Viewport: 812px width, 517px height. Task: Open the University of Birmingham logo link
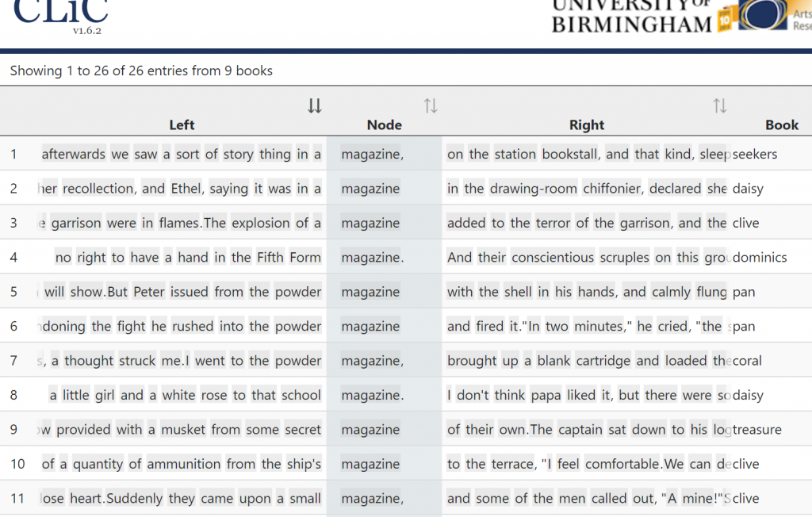pyautogui.click(x=631, y=16)
